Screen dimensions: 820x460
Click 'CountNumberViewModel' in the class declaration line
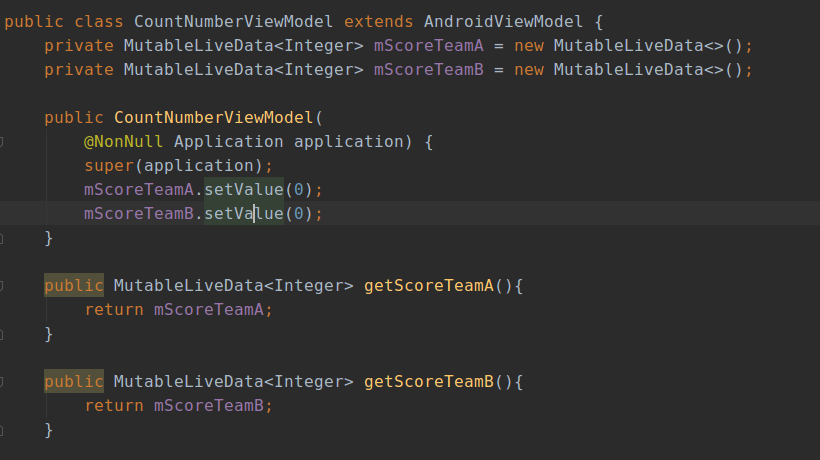[x=233, y=22]
